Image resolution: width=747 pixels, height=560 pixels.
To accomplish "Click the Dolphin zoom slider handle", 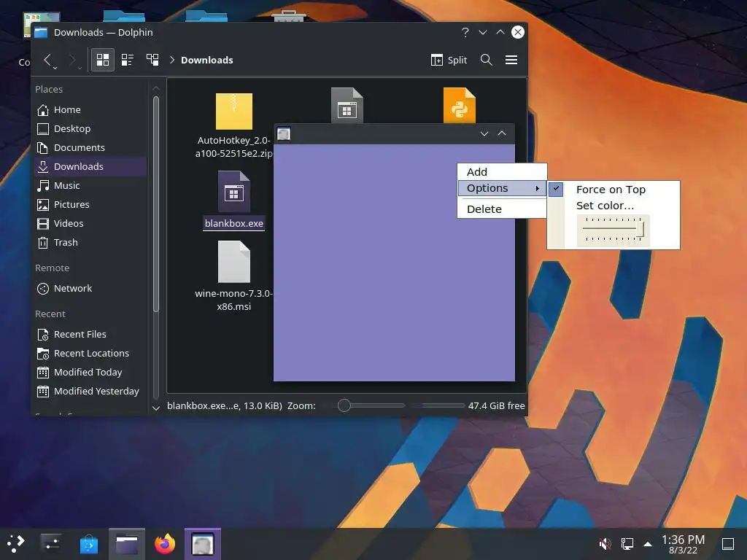I will pyautogui.click(x=344, y=405).
